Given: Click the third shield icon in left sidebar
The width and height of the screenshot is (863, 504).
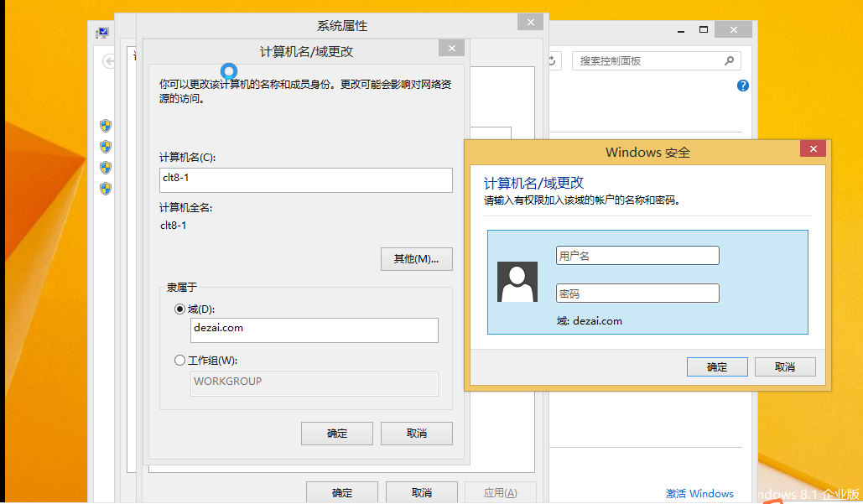Looking at the screenshot, I should [106, 168].
